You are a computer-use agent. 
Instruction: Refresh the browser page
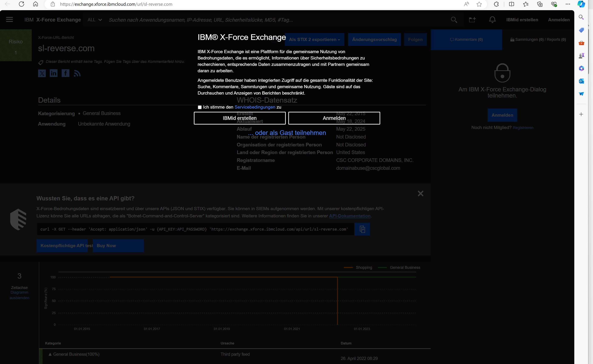[21, 4]
